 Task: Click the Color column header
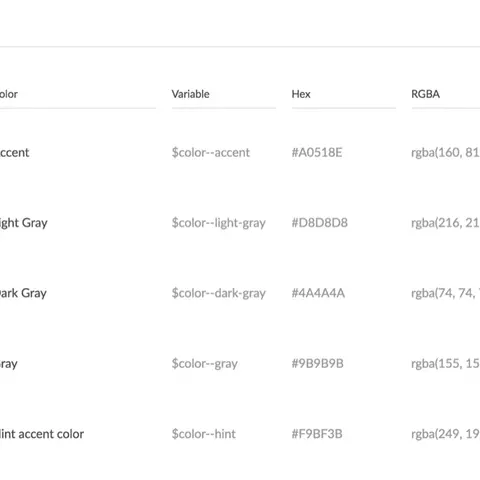9,94
